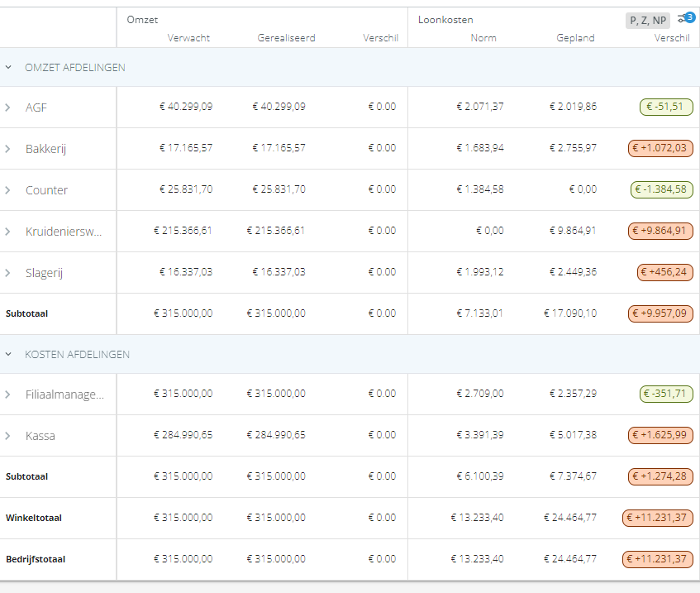The image size is (700, 593).
Task: Expand the Filiaalmanagement row chevron
Action: [x=7, y=395]
